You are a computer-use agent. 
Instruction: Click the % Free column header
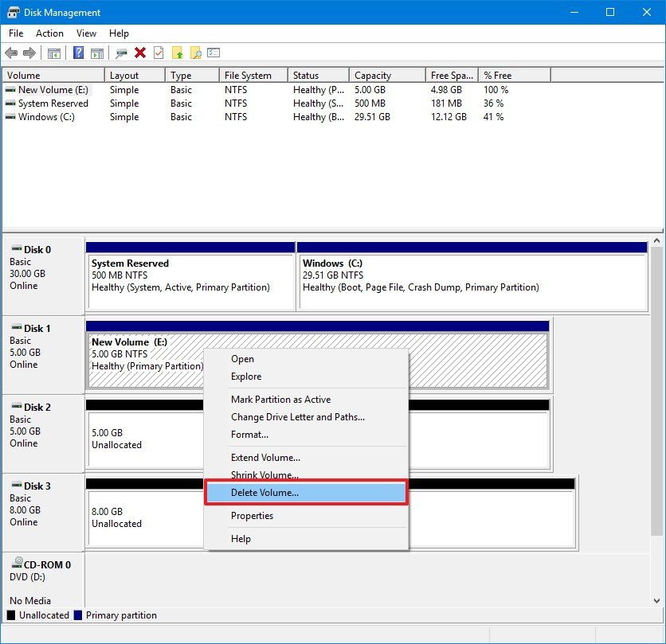[x=494, y=74]
